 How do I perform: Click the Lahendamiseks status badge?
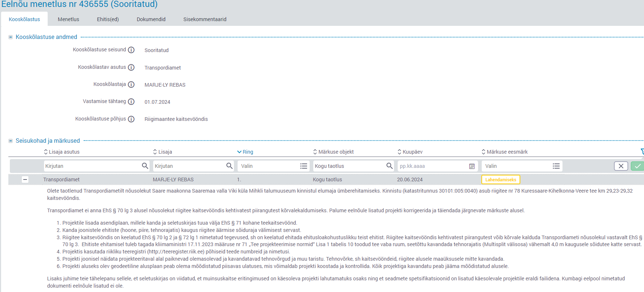(501, 179)
